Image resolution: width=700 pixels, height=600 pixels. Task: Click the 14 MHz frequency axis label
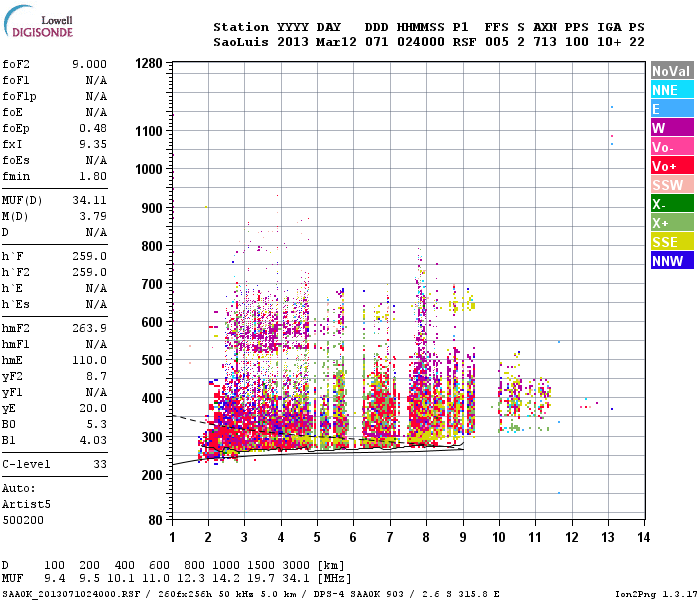tap(643, 537)
